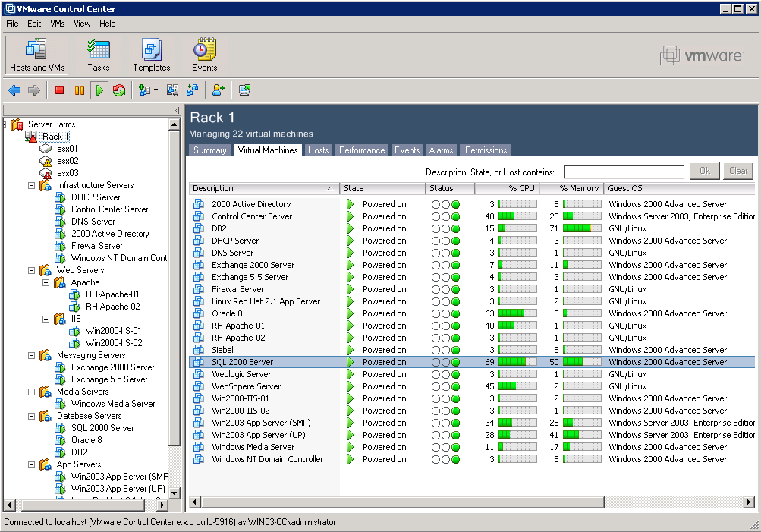Collapse the App Servers folder
This screenshot has width=761, height=532.
32,464
